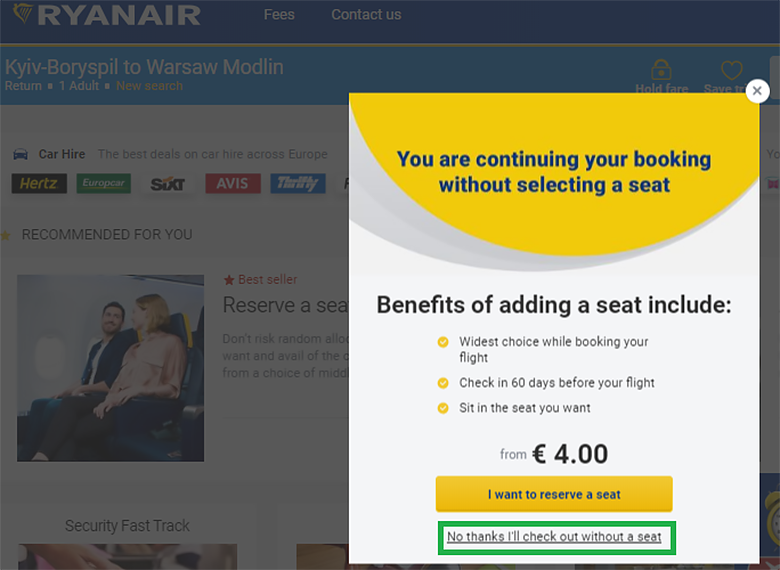
Task: Choose 'No thanks I'll check out without a seat'
Action: point(554,537)
